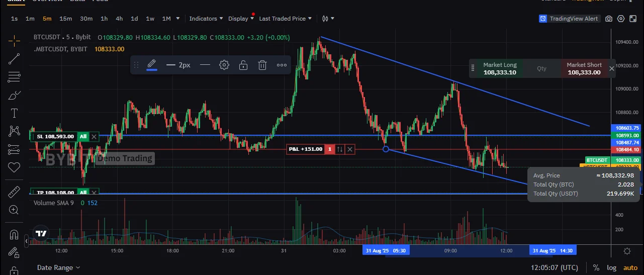Open the Date Range dropdown
This screenshot has width=644, height=275.
pyautogui.click(x=58, y=267)
